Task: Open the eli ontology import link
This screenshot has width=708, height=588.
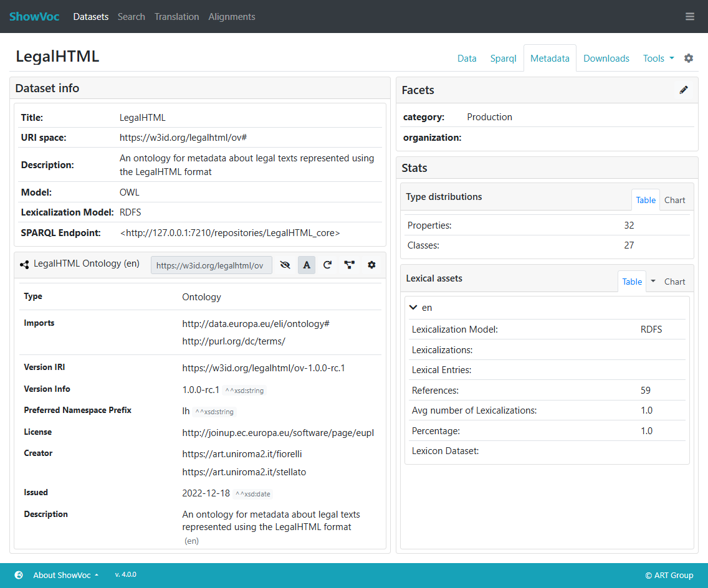Action: pyautogui.click(x=256, y=323)
